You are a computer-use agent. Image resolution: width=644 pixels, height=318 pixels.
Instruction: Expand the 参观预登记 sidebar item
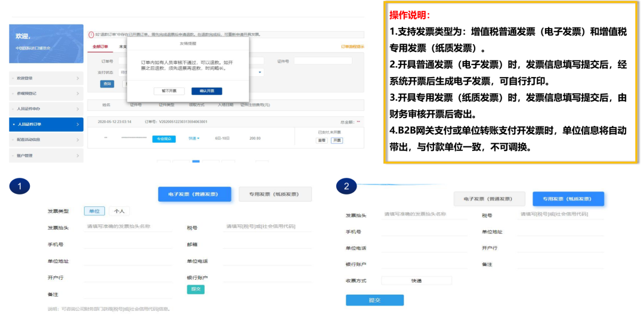tap(78, 94)
